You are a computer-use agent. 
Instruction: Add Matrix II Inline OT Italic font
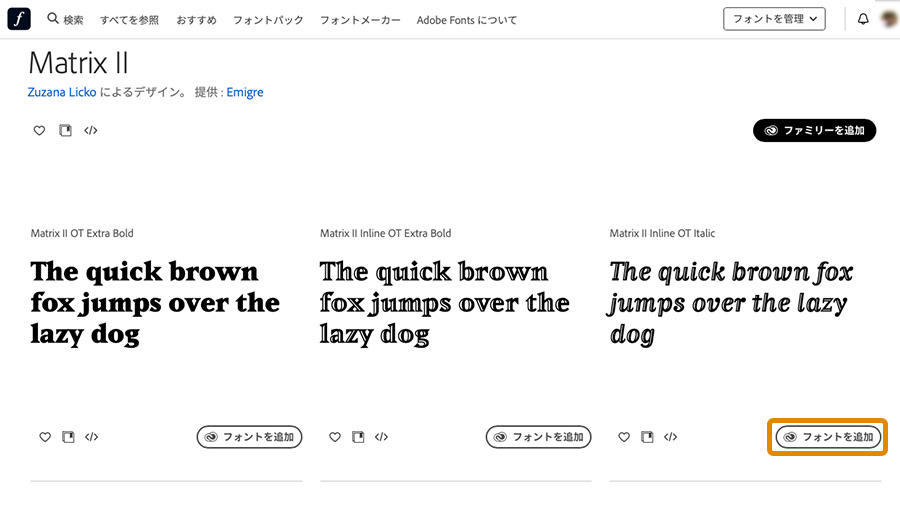point(829,437)
